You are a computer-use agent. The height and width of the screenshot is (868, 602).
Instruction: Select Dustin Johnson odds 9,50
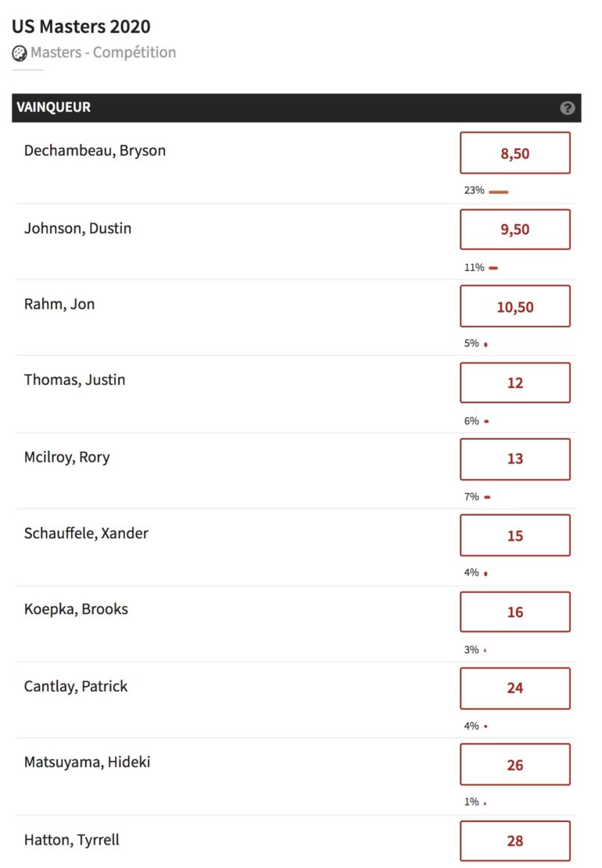[515, 229]
